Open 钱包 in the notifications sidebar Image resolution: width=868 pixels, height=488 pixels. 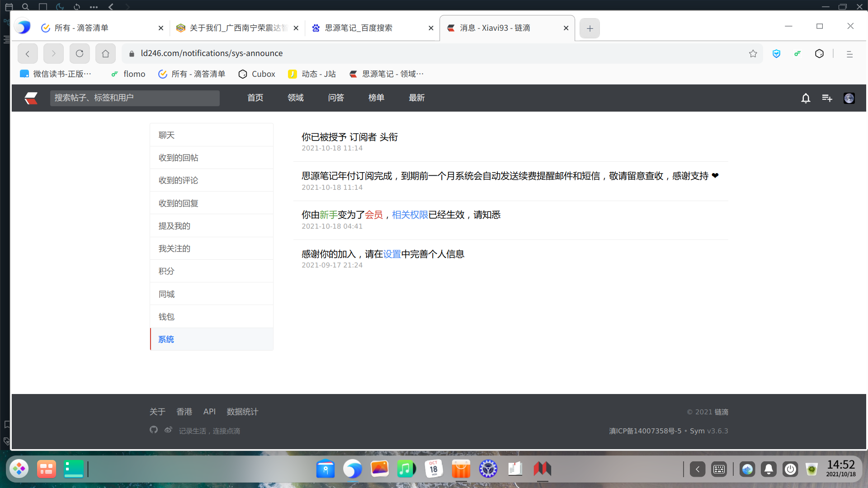166,317
